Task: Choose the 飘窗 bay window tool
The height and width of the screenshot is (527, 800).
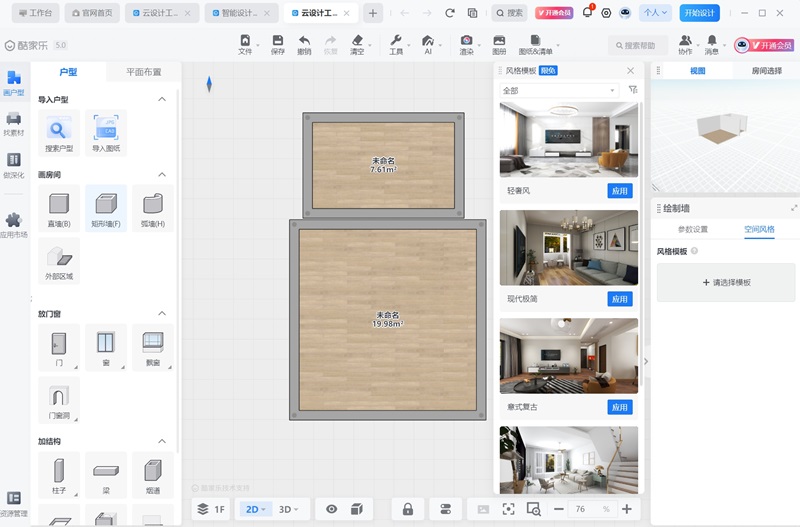Action: pyautogui.click(x=153, y=347)
